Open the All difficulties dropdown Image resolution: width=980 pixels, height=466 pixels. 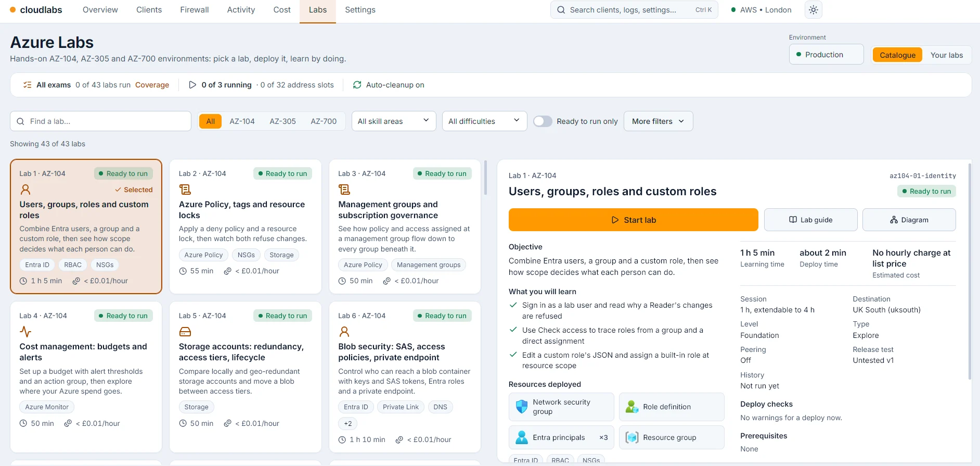click(x=484, y=121)
